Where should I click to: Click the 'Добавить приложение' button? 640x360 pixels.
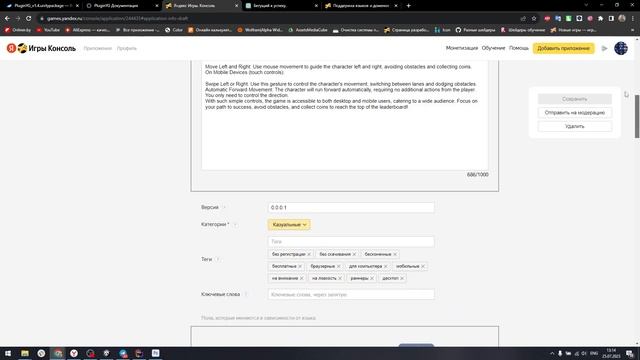564,48
